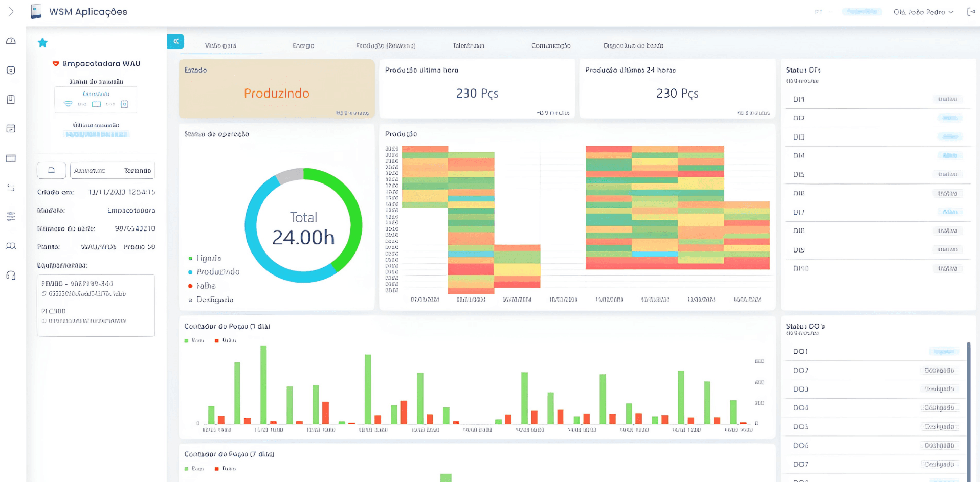Viewport: 980px width, 482px height.
Task: Toggle the Desligado legend entry
Action: tap(211, 300)
